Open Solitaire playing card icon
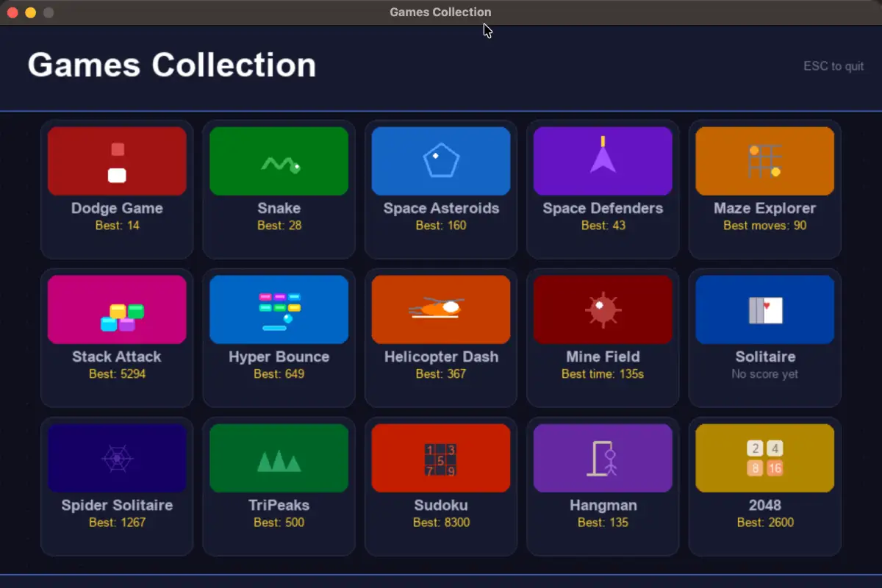This screenshot has height=588, width=882. point(765,309)
